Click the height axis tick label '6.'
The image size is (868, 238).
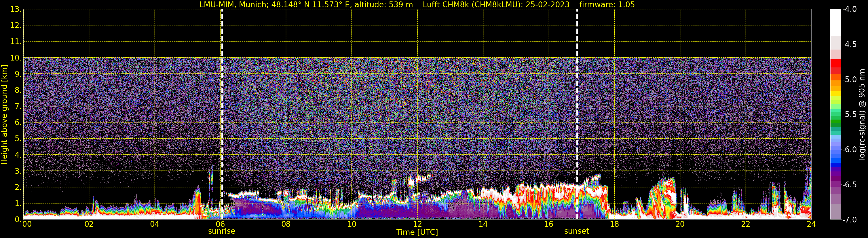pos(18,122)
